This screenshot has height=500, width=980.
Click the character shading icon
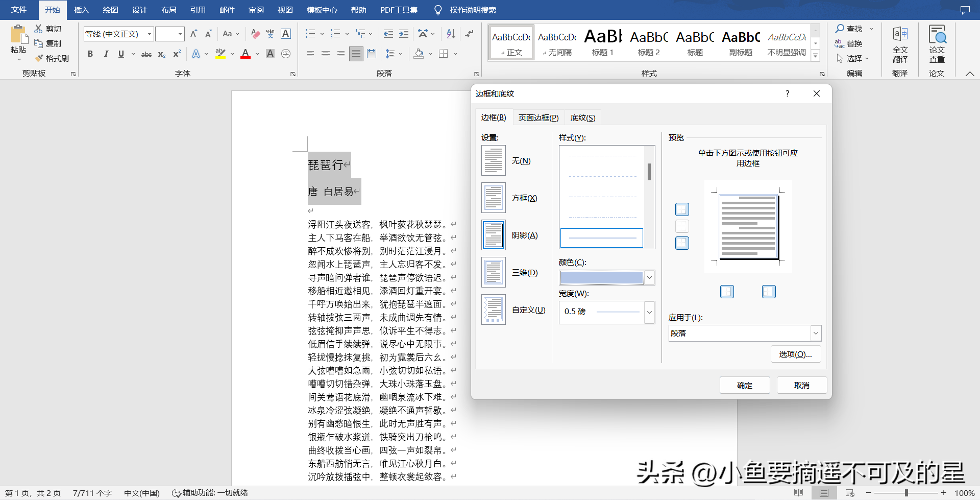pyautogui.click(x=271, y=54)
